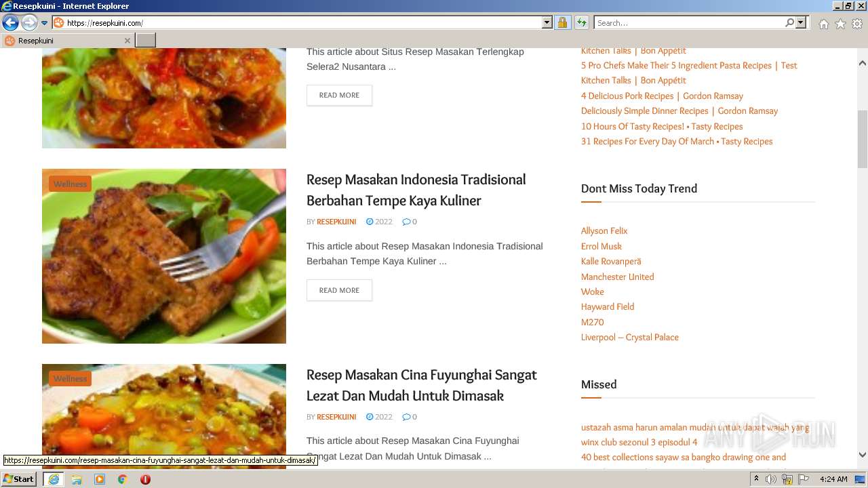Open a new blank tab

pyautogui.click(x=146, y=41)
